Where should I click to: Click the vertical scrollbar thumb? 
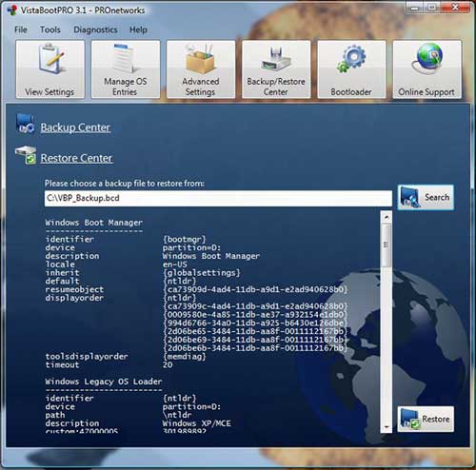click(x=387, y=245)
